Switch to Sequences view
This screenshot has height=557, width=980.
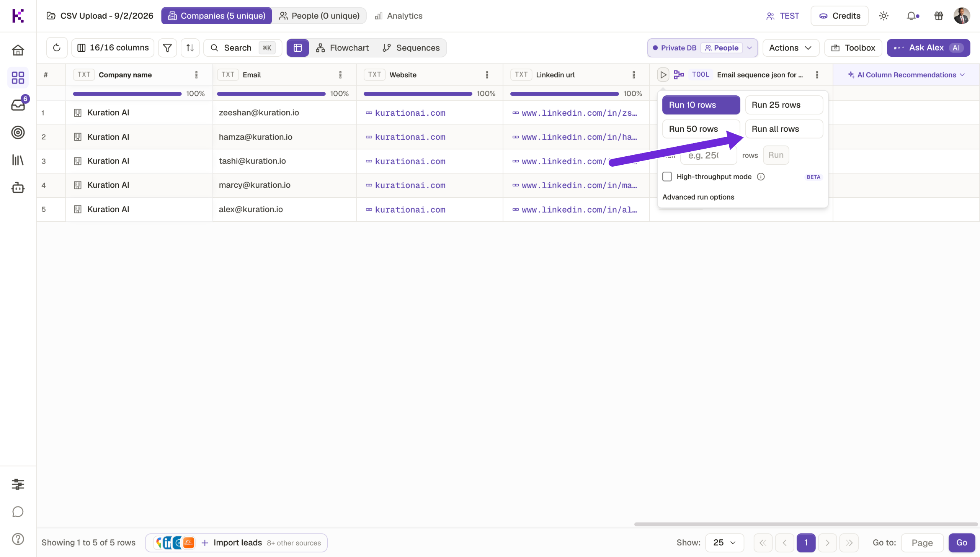pos(411,48)
